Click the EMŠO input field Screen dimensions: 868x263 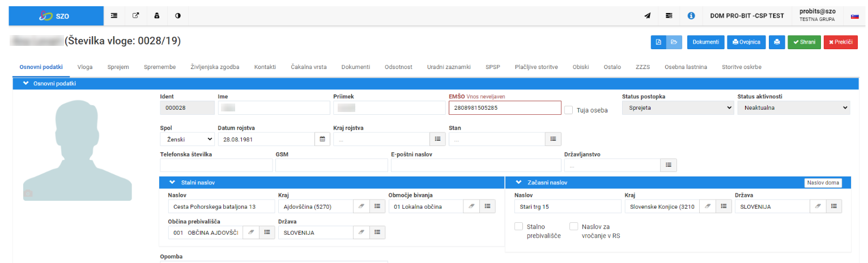[504, 107]
